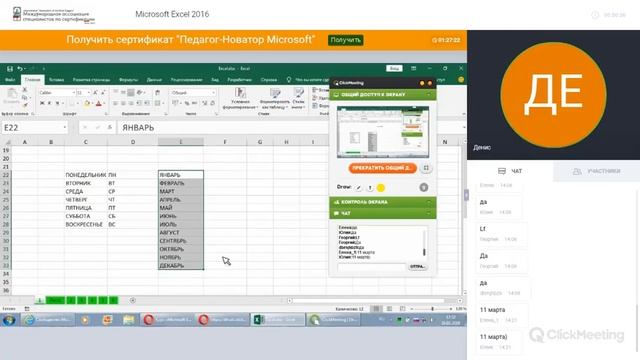Switch to the Рецензирование ribbon tab

[187, 80]
